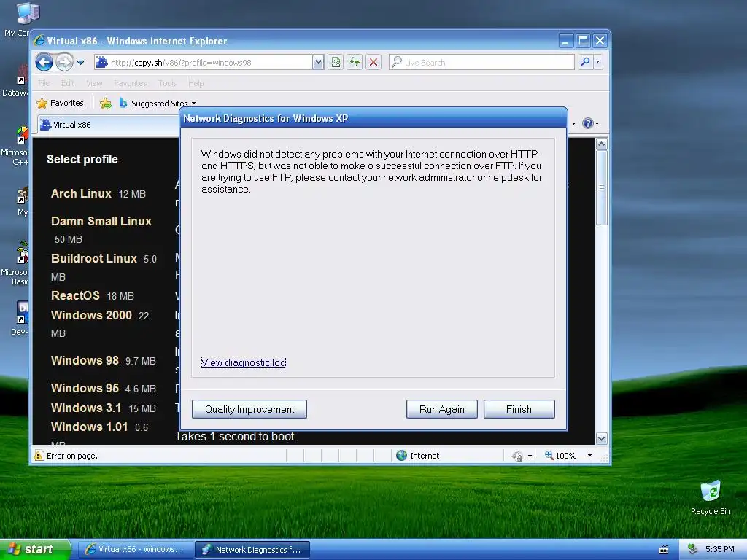Click the View diagnostic log link

244,362
